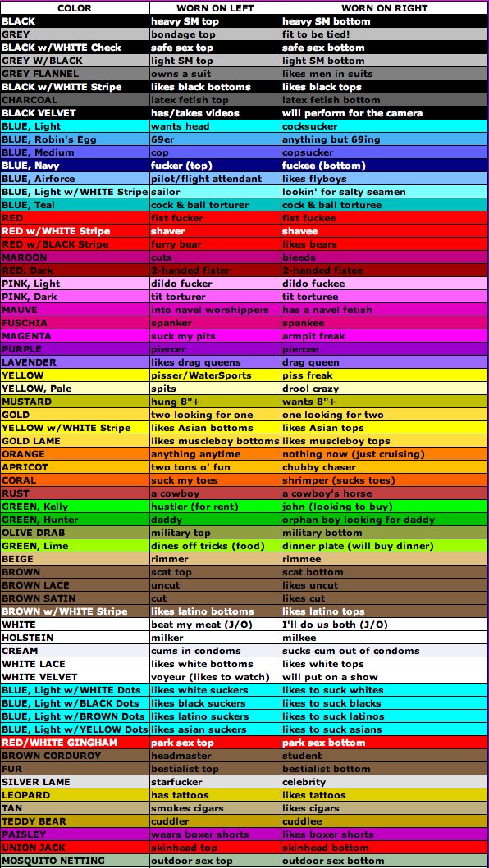Click the COLOR column header
Screen dimensions: 489x868
[x=75, y=8]
